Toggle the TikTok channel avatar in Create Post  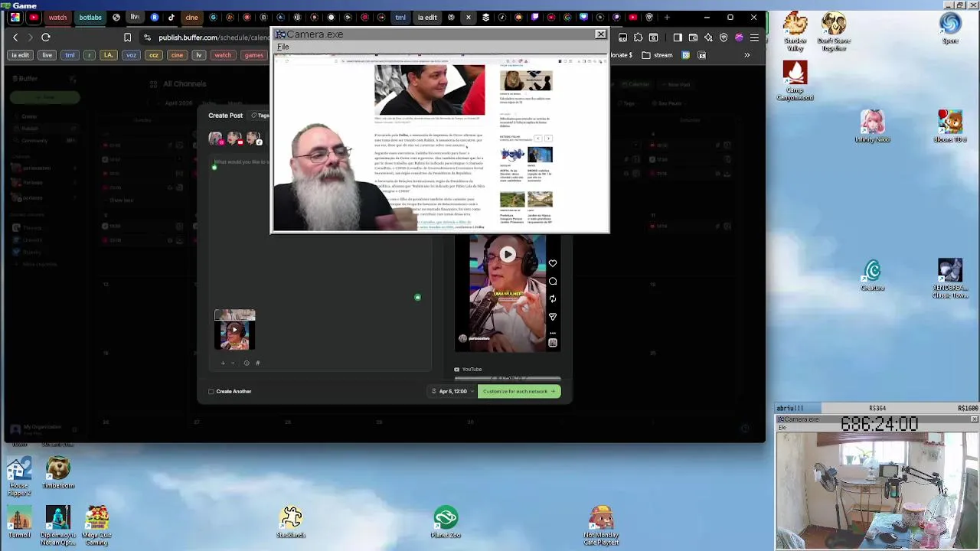253,139
